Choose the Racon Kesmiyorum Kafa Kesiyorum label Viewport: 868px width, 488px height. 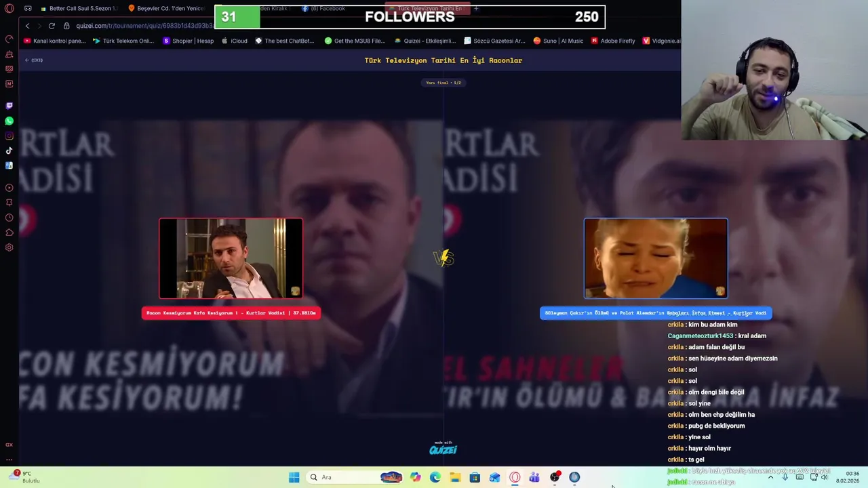click(231, 313)
